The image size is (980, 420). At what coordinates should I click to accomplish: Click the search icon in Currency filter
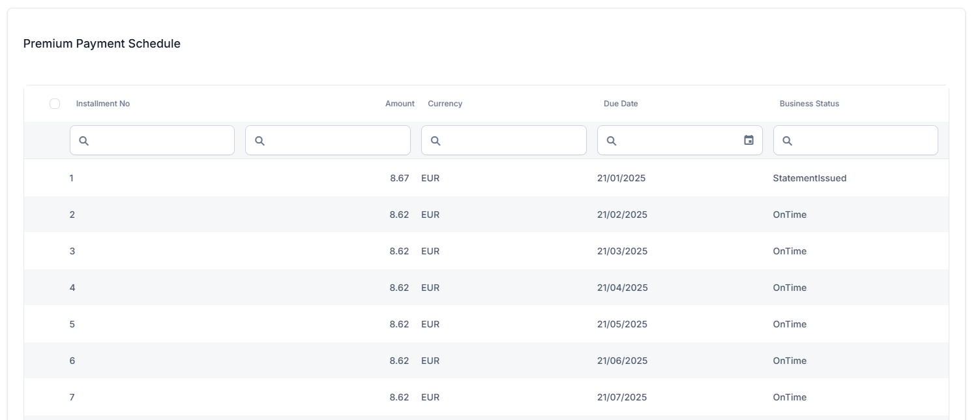tap(436, 141)
